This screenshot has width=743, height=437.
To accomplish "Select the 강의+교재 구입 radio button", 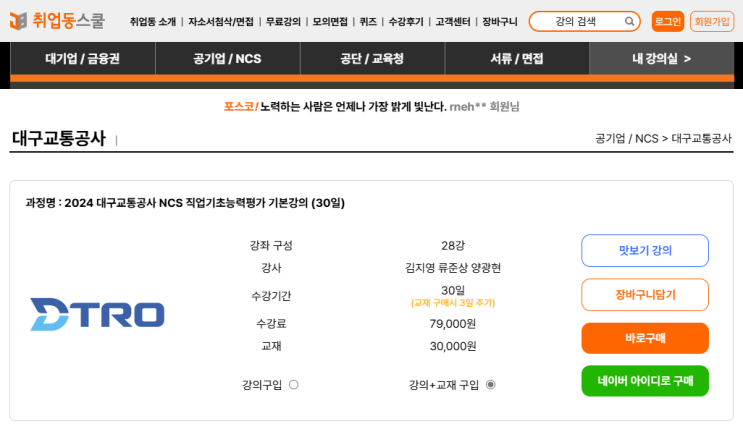I will (490, 384).
